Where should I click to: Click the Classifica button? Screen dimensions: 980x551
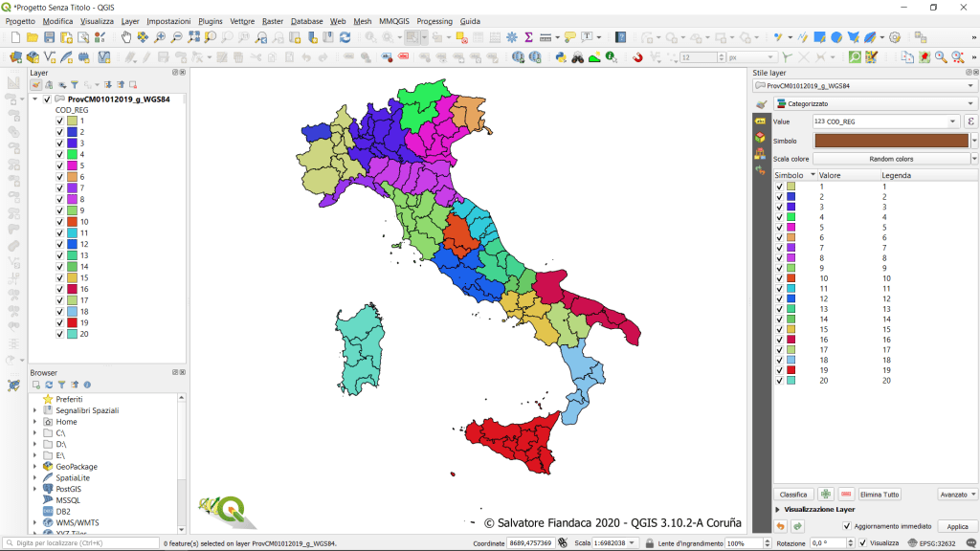tap(793, 495)
